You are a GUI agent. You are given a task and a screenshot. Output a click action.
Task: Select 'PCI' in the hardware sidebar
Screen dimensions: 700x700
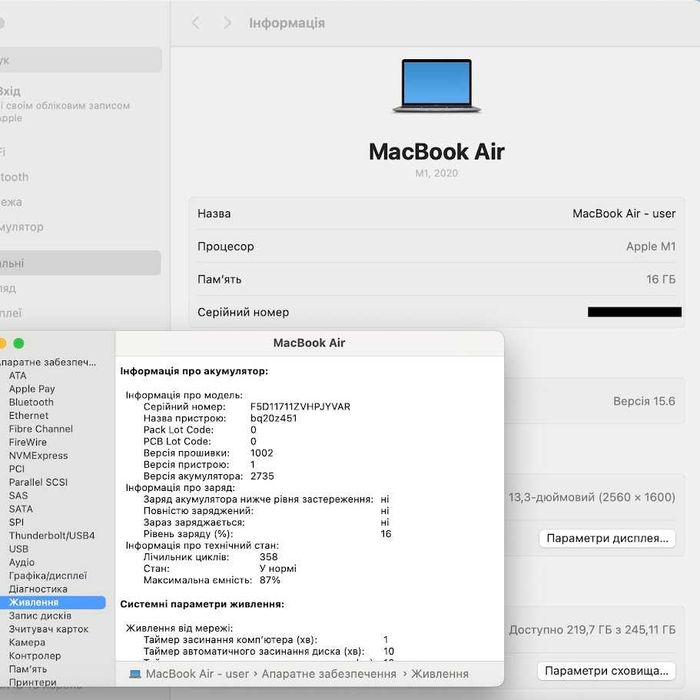point(17,469)
